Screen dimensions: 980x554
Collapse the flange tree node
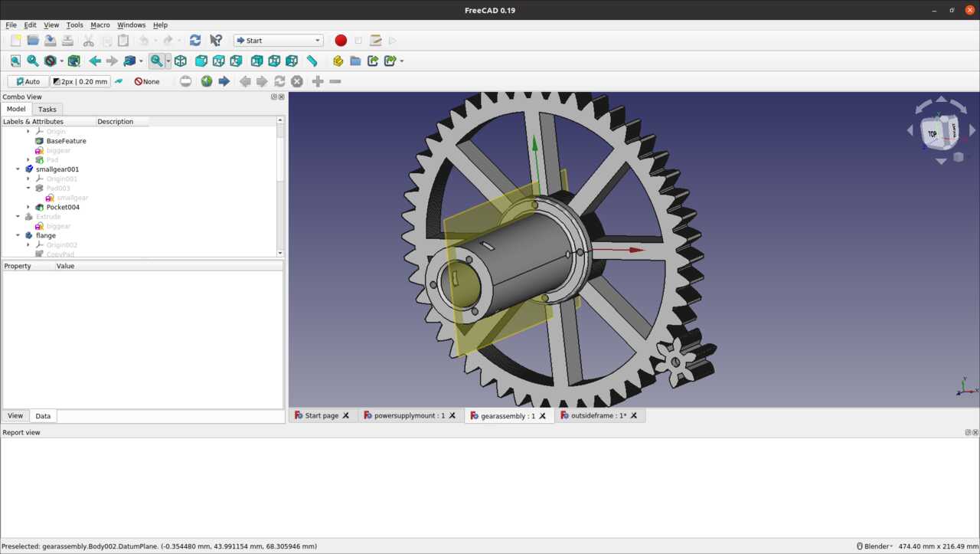coord(18,235)
